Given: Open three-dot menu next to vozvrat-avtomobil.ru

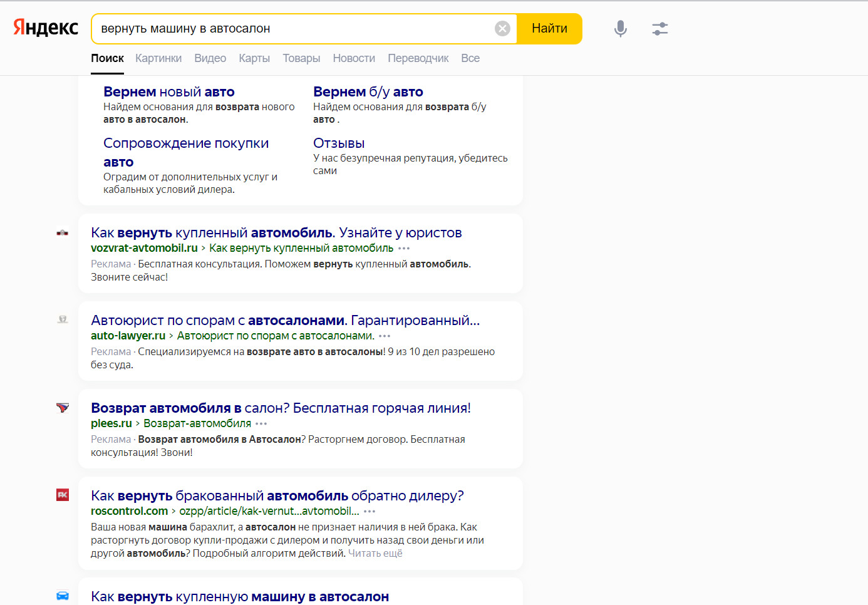Looking at the screenshot, I should pos(404,249).
